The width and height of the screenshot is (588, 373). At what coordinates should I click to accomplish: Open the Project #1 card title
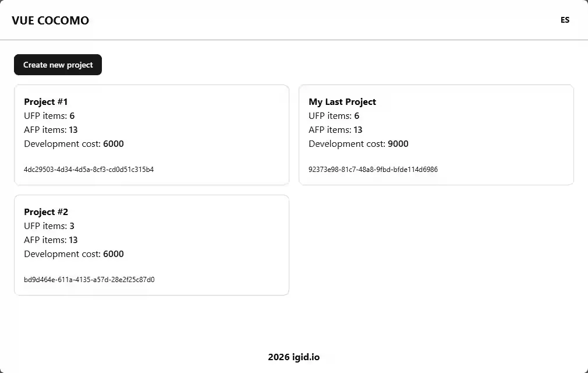click(46, 101)
